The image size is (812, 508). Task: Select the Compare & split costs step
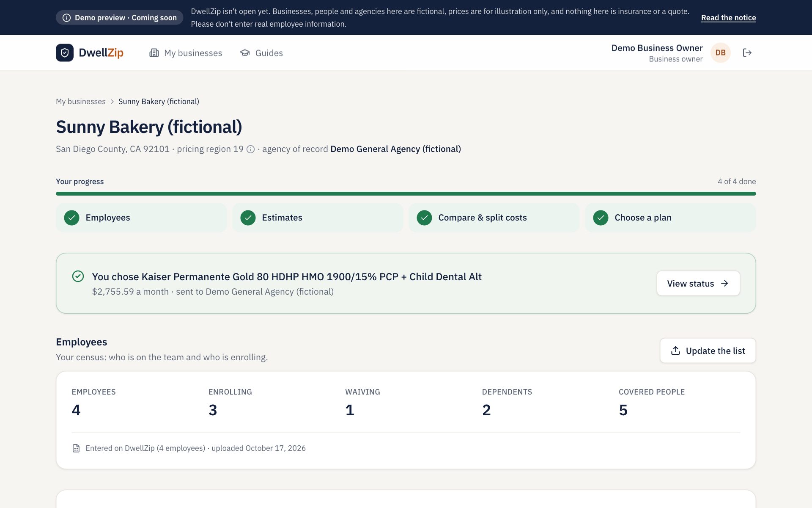[x=494, y=218]
